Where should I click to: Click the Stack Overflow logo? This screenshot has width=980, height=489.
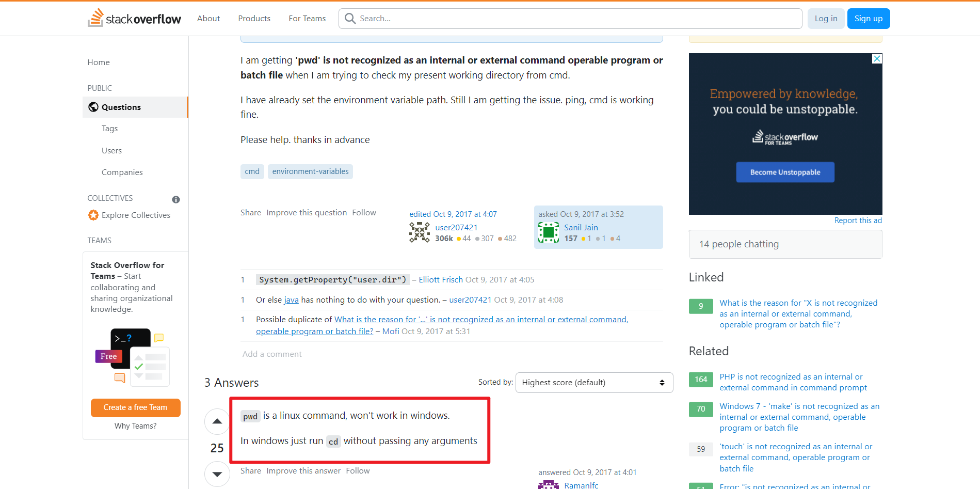[x=134, y=18]
